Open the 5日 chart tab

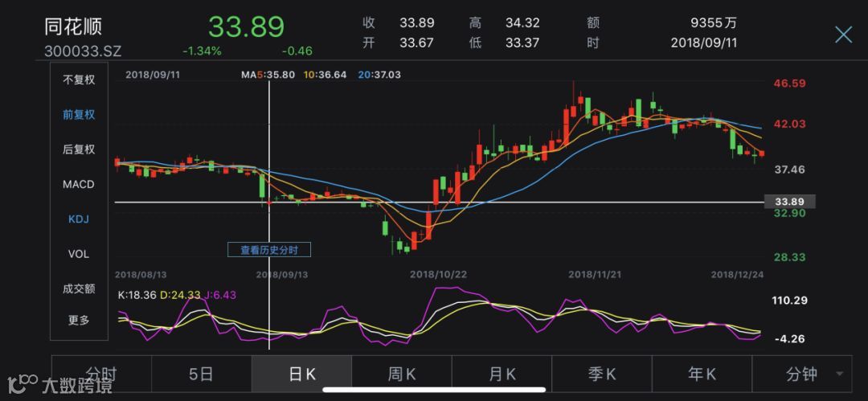(202, 374)
